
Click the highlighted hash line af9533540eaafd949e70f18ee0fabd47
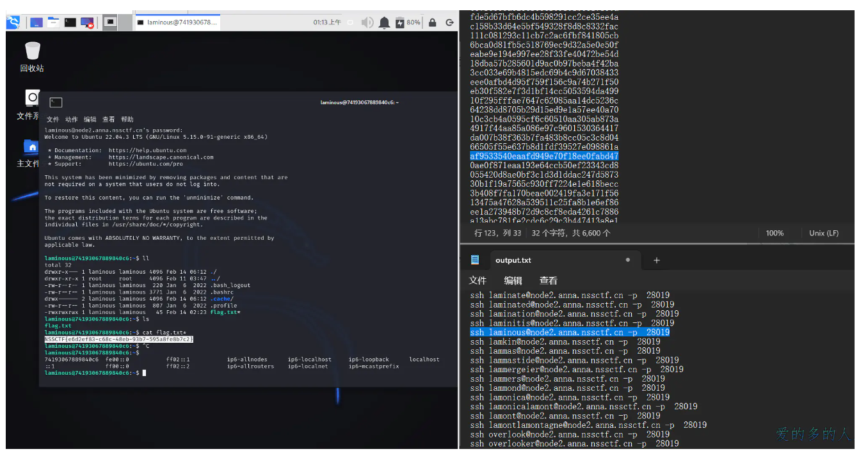coord(544,156)
